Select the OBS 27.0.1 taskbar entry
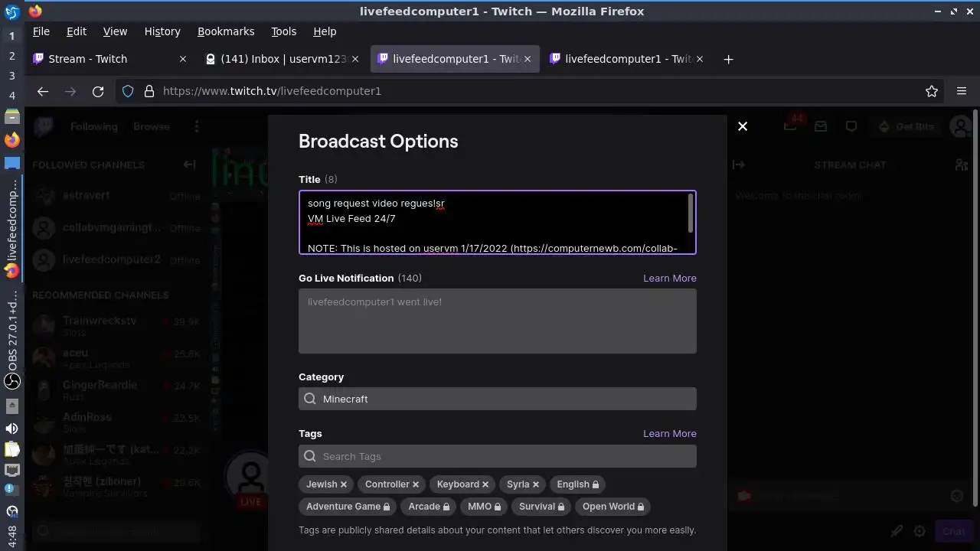 point(11,341)
